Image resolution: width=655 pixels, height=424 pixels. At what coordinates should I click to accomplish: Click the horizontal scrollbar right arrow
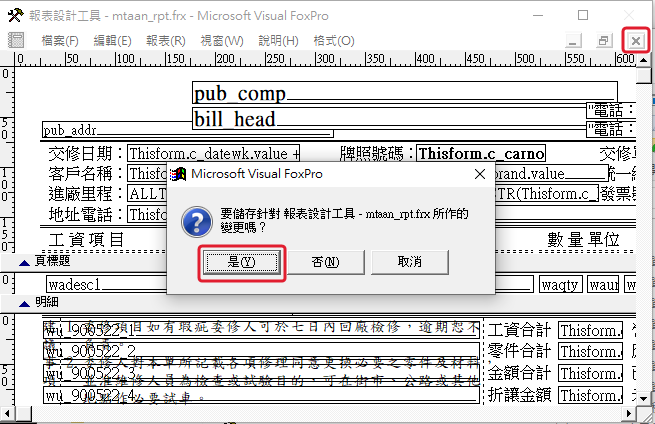tap(629, 414)
